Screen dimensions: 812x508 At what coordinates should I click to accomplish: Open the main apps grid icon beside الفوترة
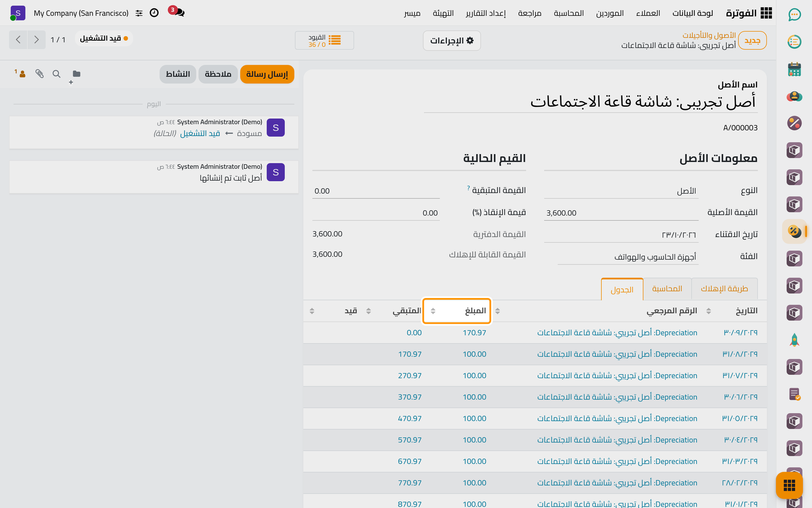[766, 13]
